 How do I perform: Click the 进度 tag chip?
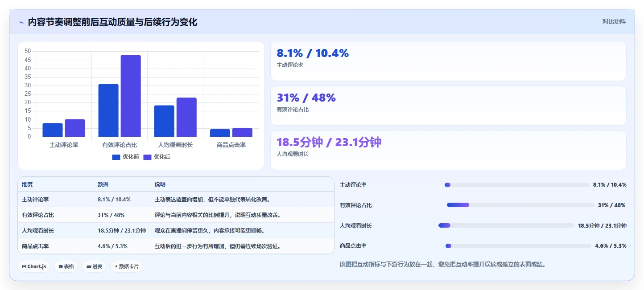(x=94, y=266)
